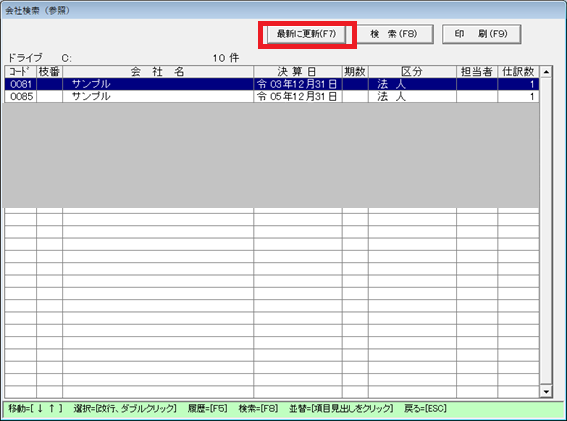Sort by the コード column header
567x421 pixels.
pos(21,72)
